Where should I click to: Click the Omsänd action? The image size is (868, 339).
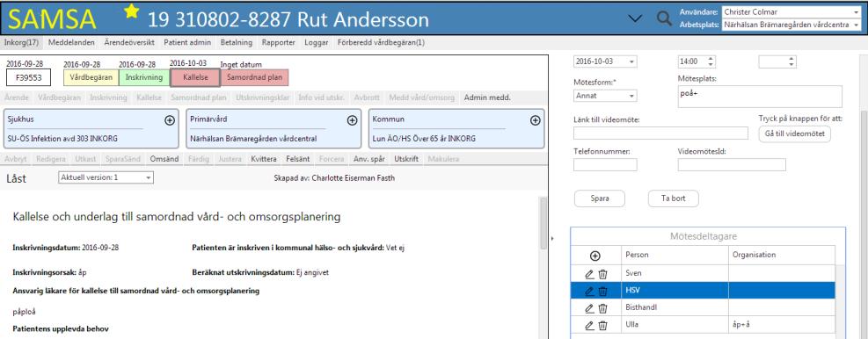(164, 159)
